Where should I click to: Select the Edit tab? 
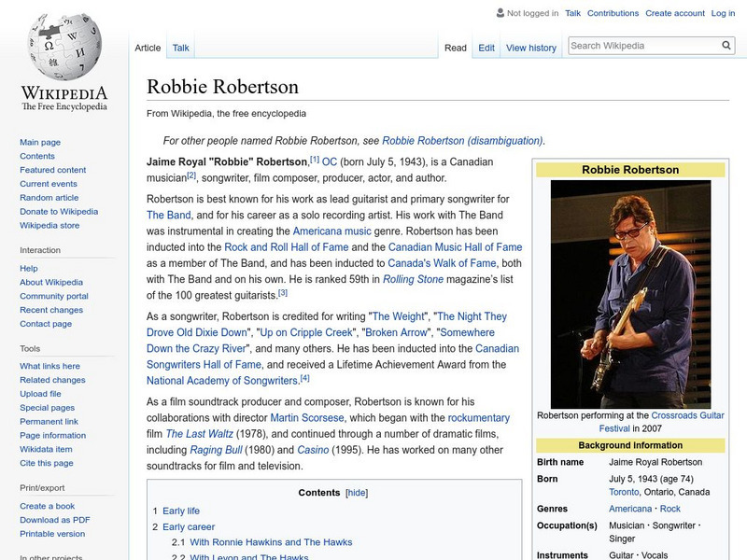click(486, 48)
